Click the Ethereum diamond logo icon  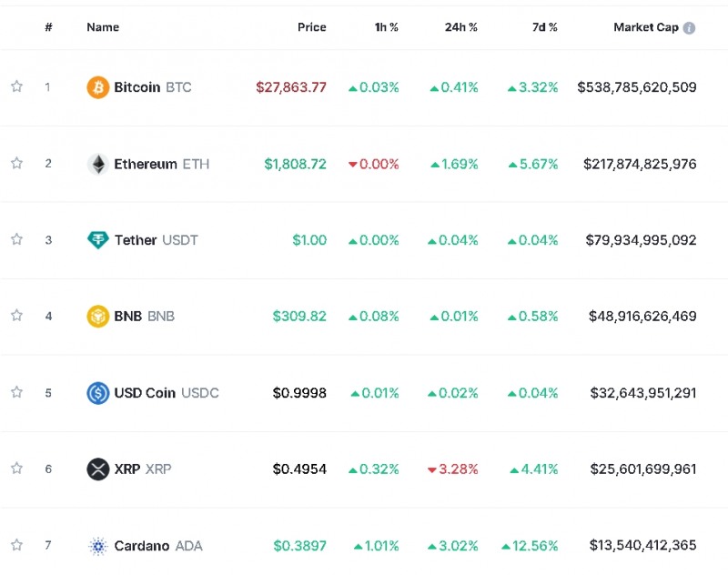click(97, 164)
